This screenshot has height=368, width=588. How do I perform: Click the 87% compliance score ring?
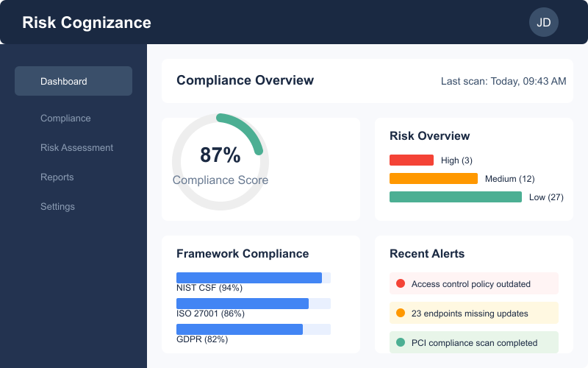pos(220,162)
